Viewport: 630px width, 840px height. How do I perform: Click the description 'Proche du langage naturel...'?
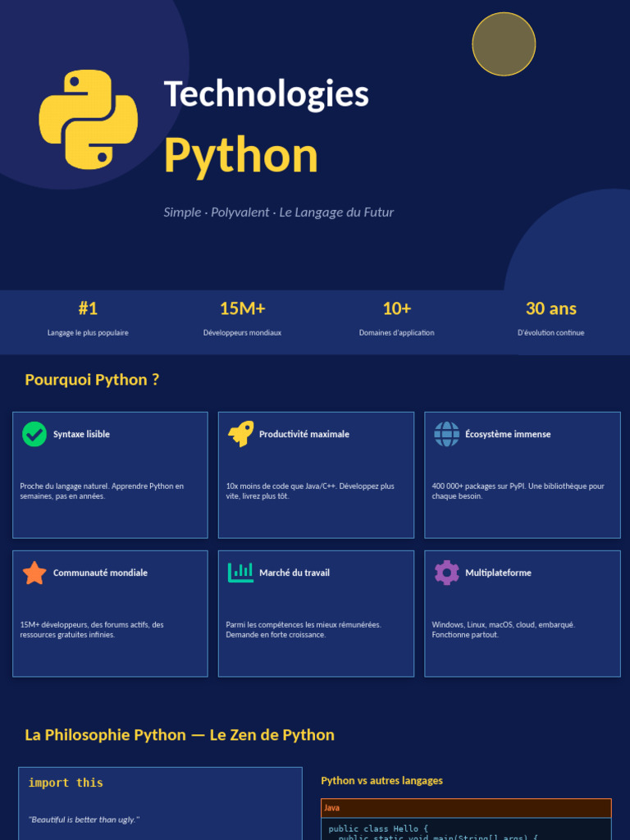point(102,491)
